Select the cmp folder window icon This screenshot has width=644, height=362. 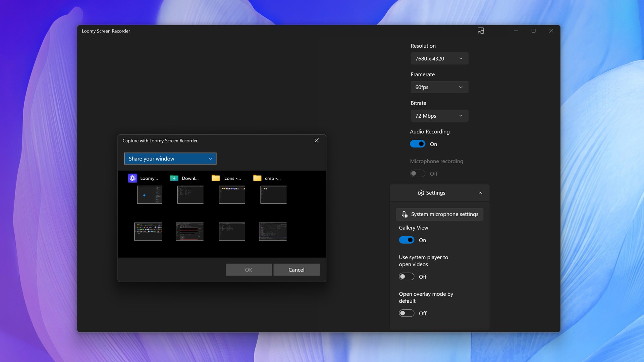tap(257, 178)
